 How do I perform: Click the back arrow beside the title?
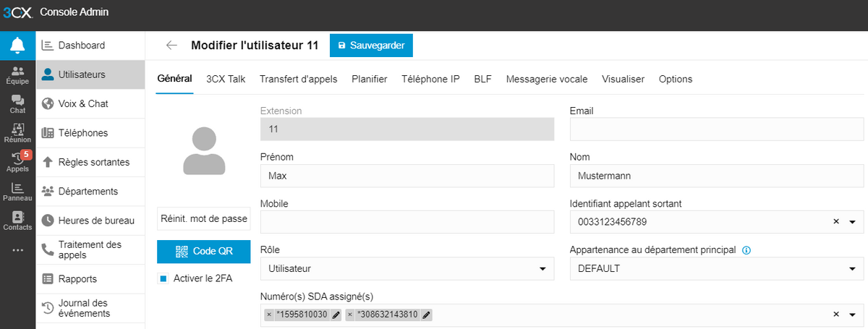pyautogui.click(x=171, y=46)
